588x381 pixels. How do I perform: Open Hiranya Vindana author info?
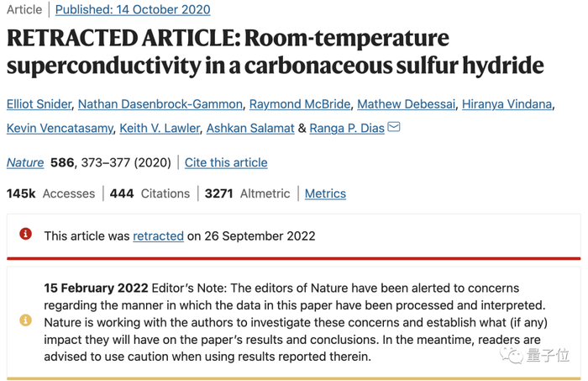[x=510, y=104]
